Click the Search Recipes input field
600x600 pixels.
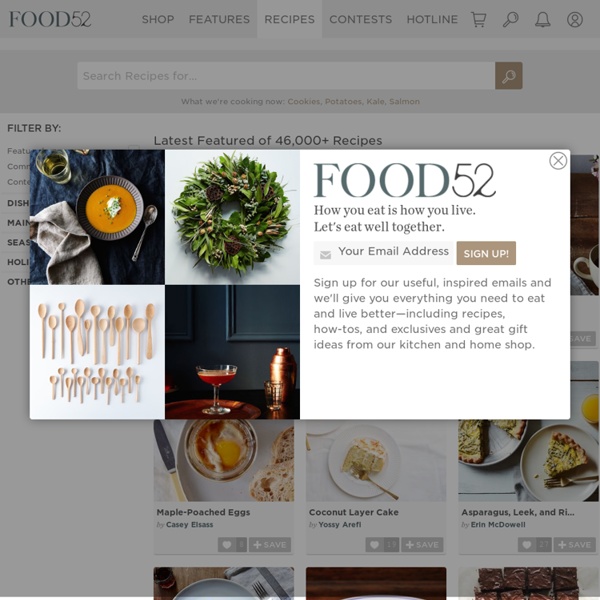[286, 76]
